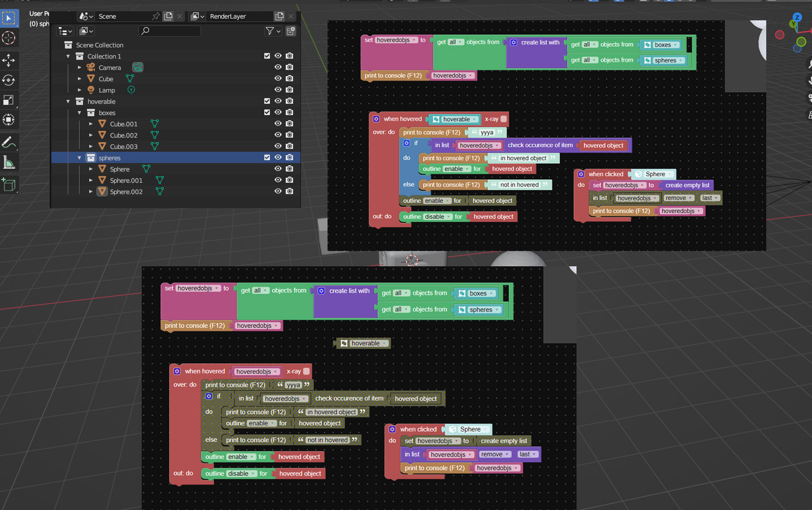The height and width of the screenshot is (510, 812).
Task: Click the spheres collection icon
Action: pos(91,157)
